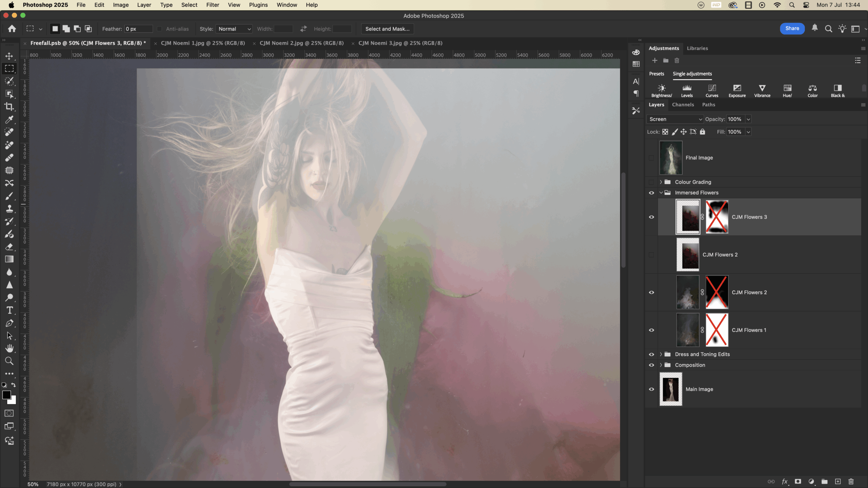
Task: Switch to the Channels tab
Action: tap(683, 105)
